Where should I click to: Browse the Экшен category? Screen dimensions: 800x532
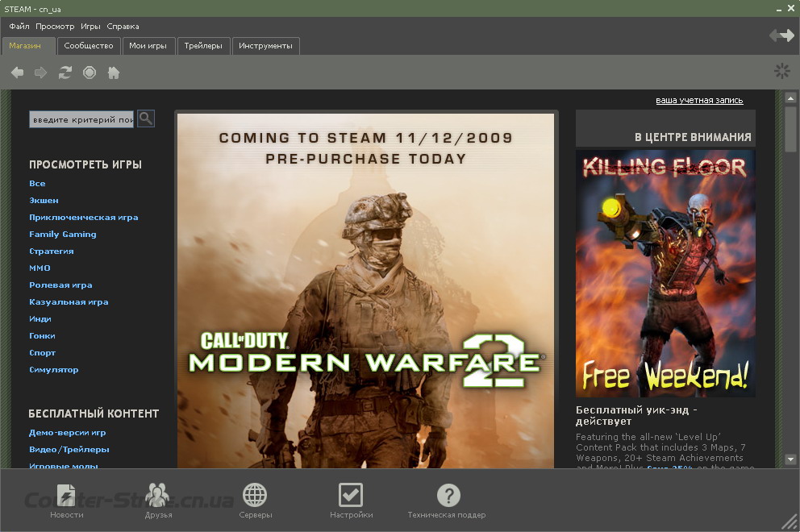coord(44,201)
